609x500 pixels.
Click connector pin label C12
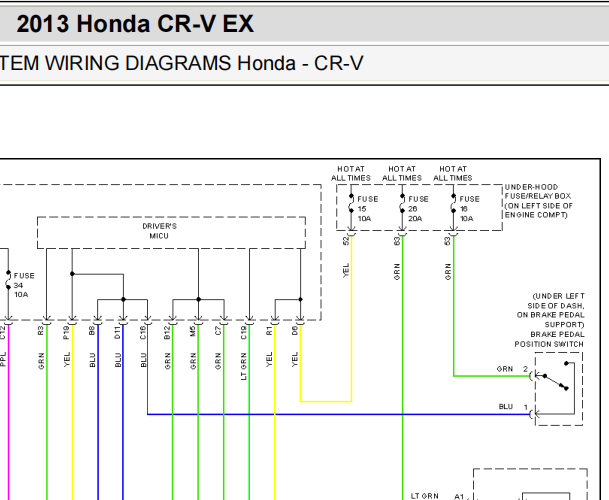click(3, 332)
